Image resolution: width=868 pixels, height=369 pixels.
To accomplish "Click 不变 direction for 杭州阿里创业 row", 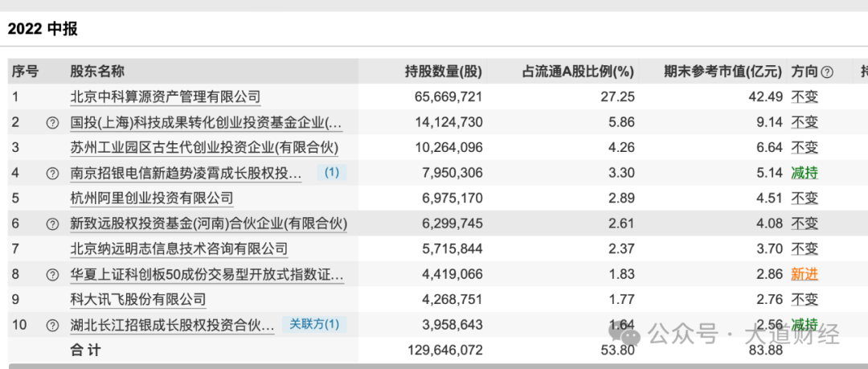I will coord(805,199).
